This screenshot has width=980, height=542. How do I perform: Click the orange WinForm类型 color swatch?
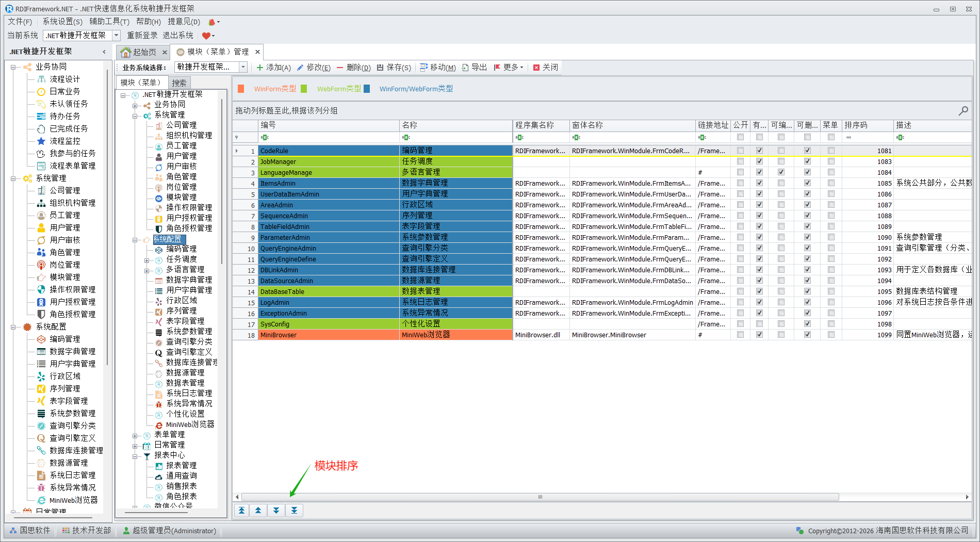tap(241, 89)
